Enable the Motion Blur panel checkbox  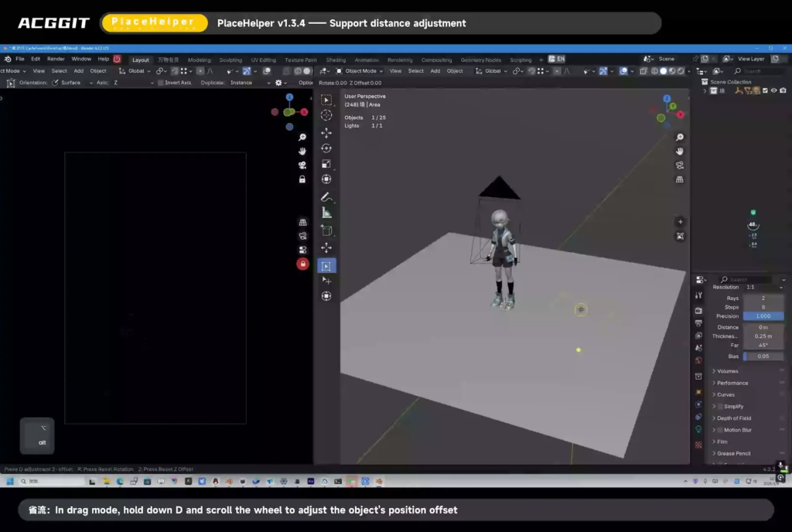coord(720,430)
